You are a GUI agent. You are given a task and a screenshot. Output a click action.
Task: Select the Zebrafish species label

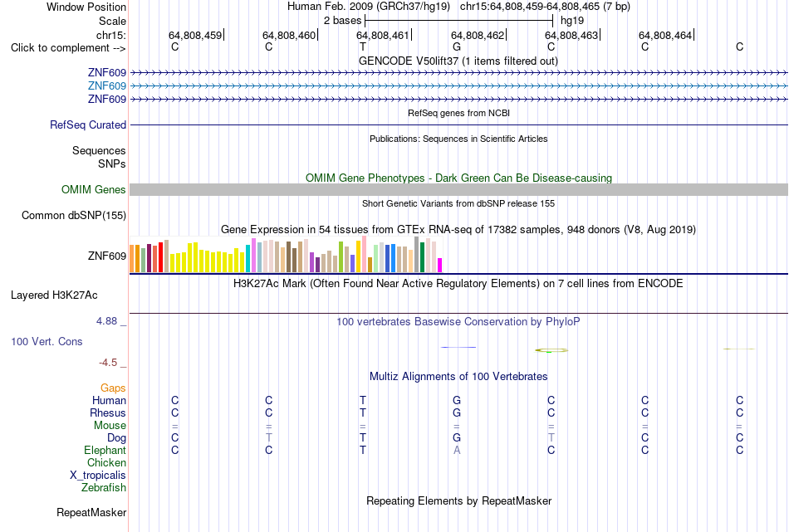tap(104, 487)
